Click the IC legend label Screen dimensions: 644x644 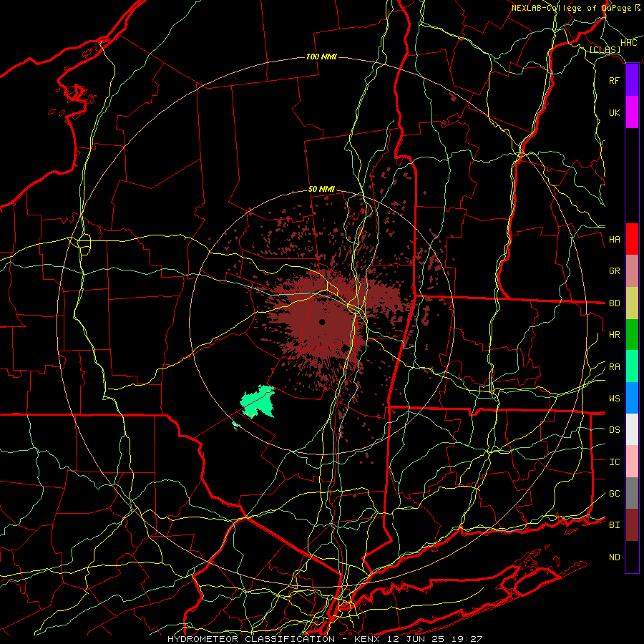point(614,462)
